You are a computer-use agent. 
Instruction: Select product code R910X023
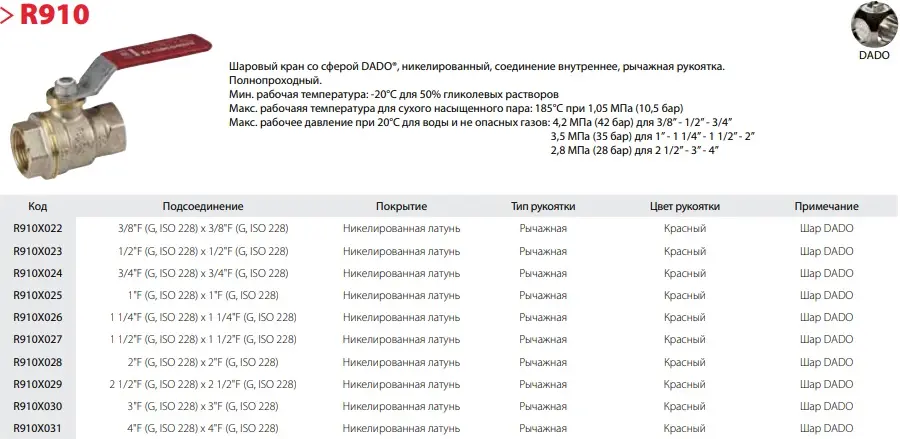(x=38, y=251)
